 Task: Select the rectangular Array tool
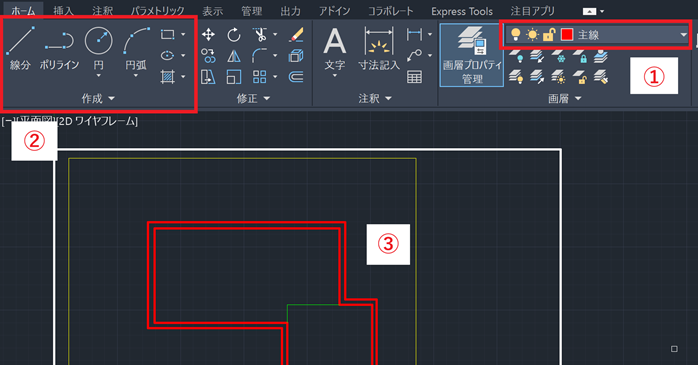pyautogui.click(x=260, y=77)
